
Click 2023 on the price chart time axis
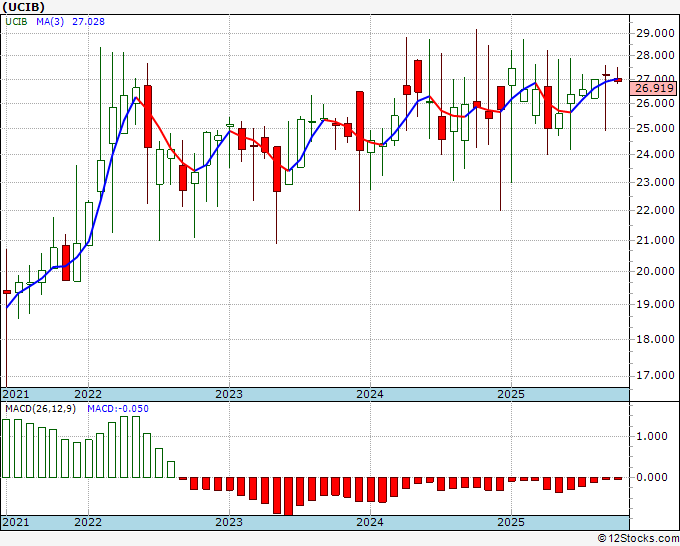[x=229, y=394]
